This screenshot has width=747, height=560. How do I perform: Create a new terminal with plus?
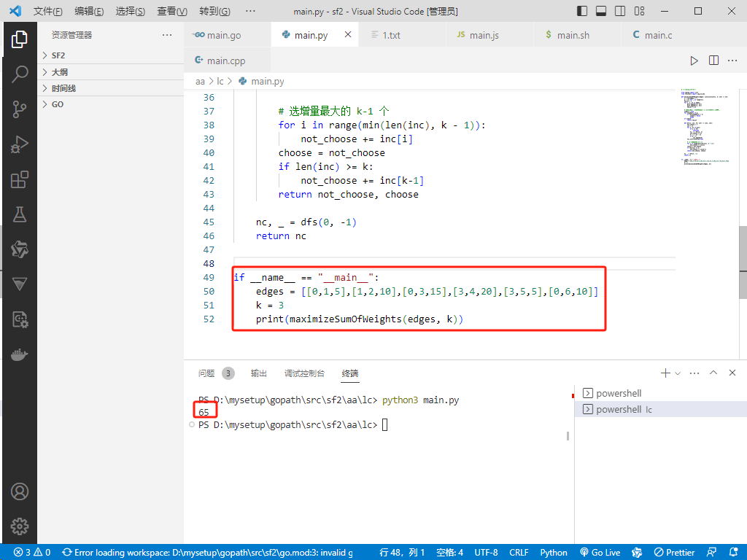[x=665, y=373]
